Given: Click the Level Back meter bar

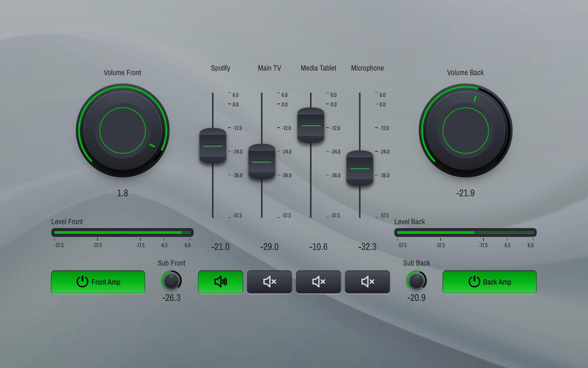Looking at the screenshot, I should pyautogui.click(x=466, y=232).
